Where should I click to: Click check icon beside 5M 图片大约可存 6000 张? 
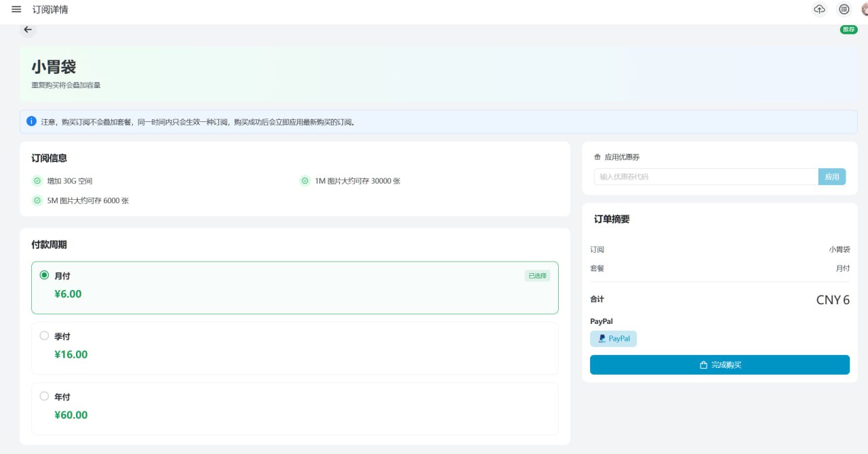tap(37, 201)
